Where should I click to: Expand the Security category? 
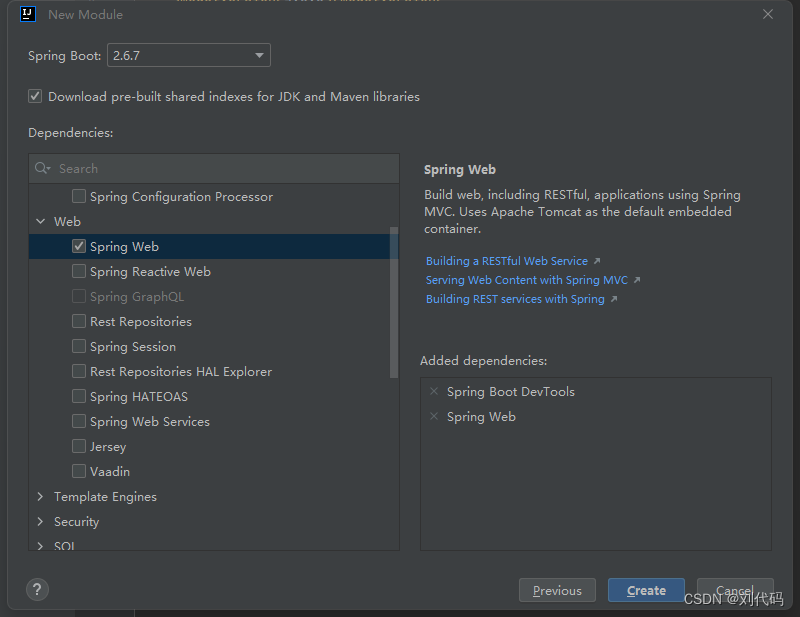click(x=41, y=522)
